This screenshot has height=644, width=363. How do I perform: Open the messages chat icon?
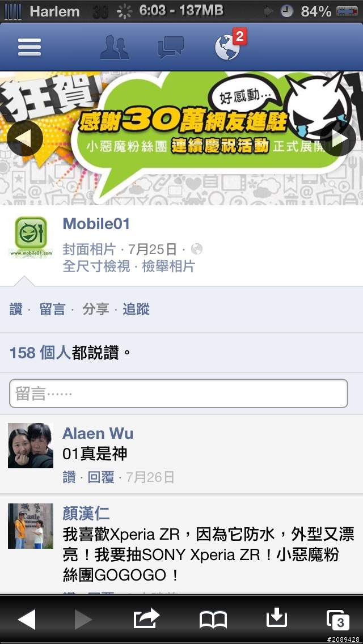(x=171, y=48)
